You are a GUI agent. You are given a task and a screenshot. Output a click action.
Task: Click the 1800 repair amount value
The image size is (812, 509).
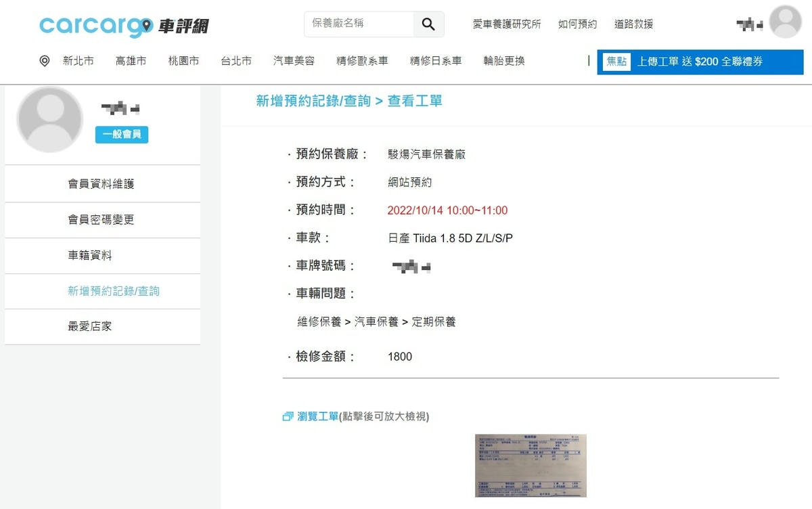click(400, 357)
